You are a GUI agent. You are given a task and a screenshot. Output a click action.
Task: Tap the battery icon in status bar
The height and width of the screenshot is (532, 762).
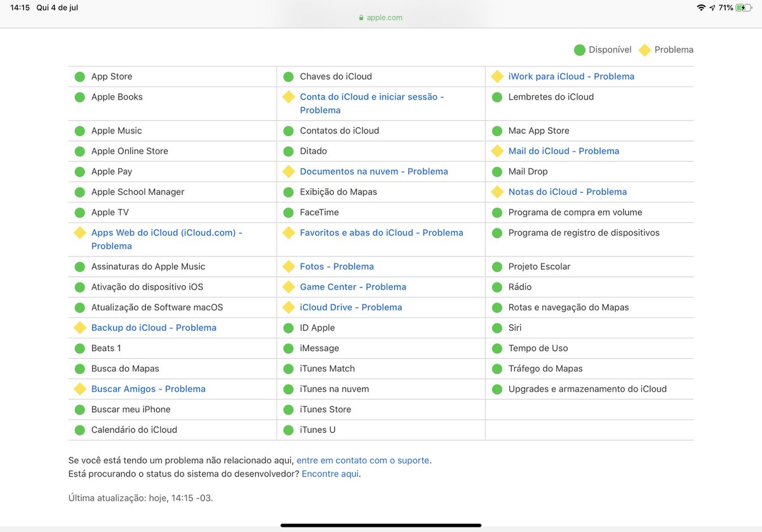click(744, 8)
